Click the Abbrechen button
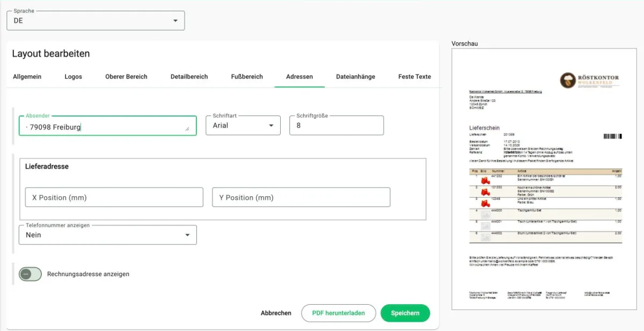The width and height of the screenshot is (644, 331). click(x=276, y=313)
